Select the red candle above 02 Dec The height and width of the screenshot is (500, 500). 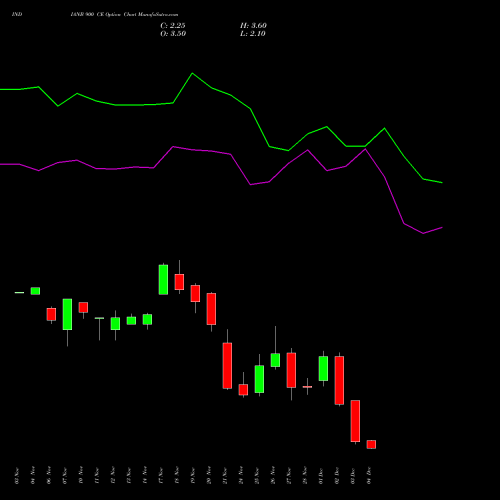(339, 380)
